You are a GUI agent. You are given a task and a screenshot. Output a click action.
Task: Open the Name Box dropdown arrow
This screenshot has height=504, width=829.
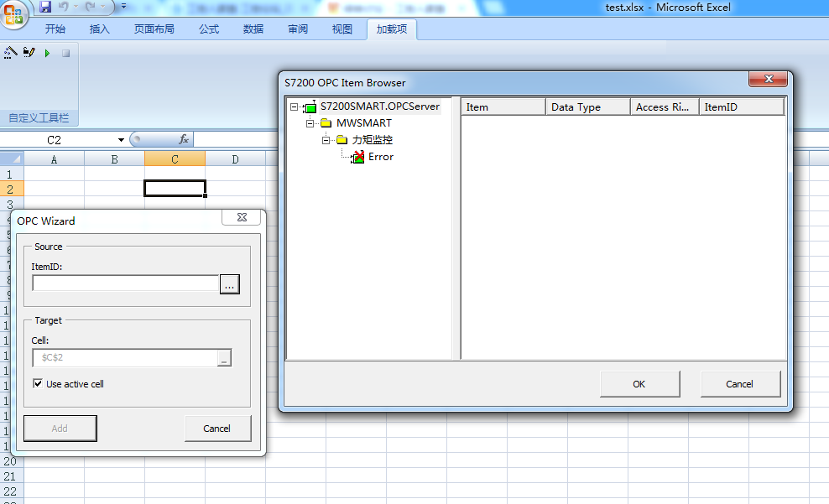(x=121, y=140)
